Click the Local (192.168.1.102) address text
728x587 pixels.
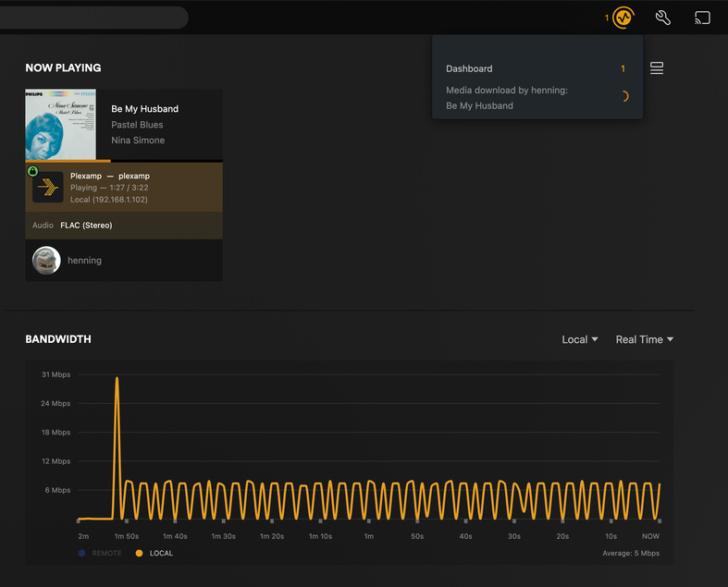[x=109, y=200]
